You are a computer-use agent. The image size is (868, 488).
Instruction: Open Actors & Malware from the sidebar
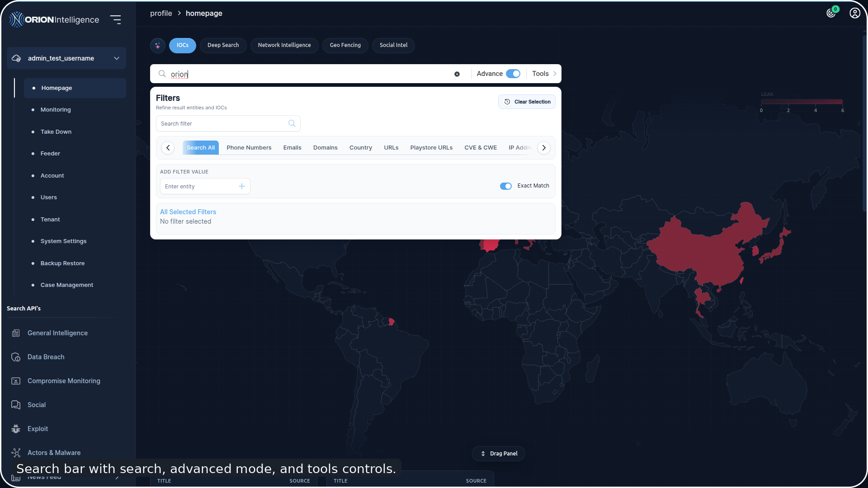coord(54,453)
